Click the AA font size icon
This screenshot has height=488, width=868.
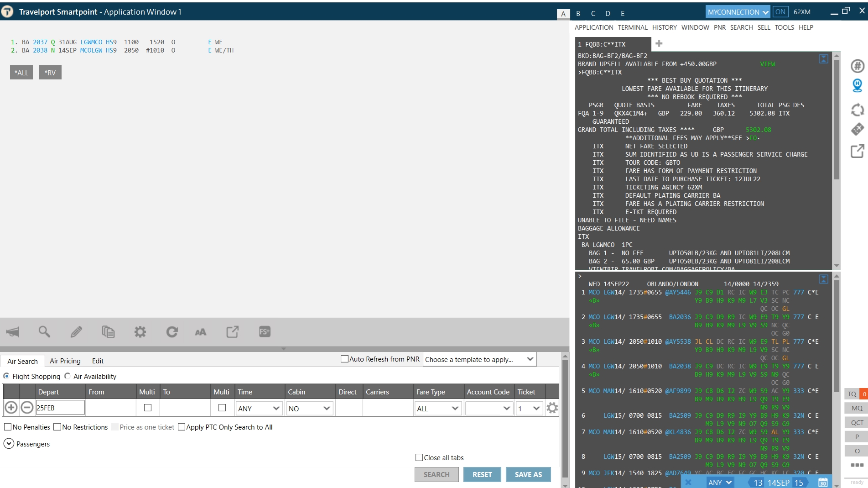coord(200,332)
